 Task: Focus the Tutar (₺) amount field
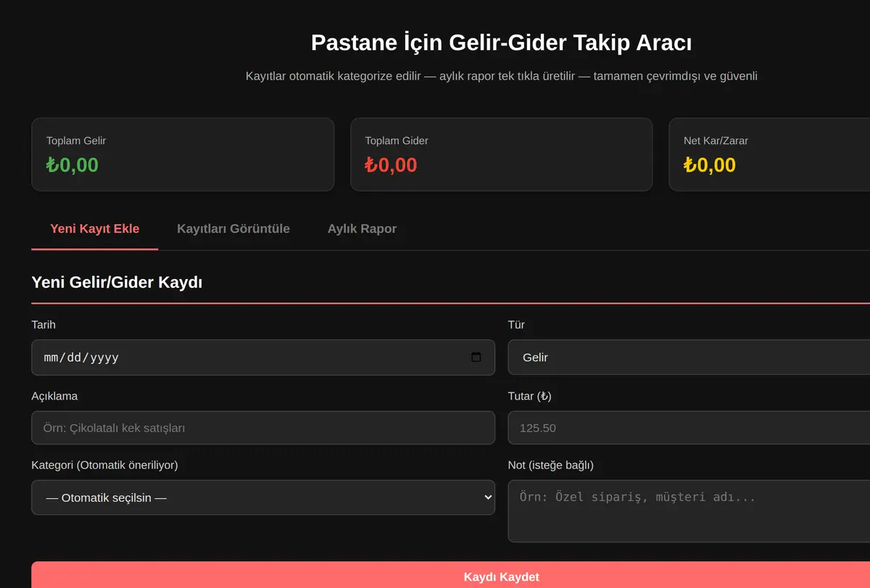pos(689,428)
